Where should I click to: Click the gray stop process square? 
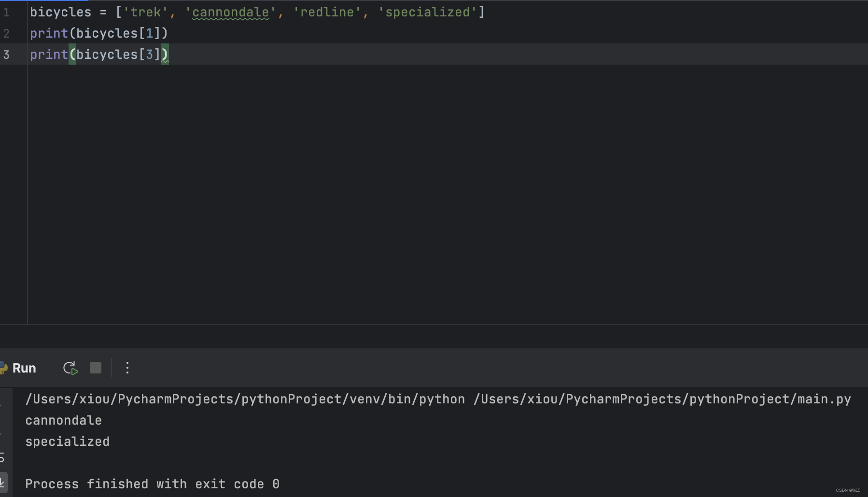[x=96, y=368]
